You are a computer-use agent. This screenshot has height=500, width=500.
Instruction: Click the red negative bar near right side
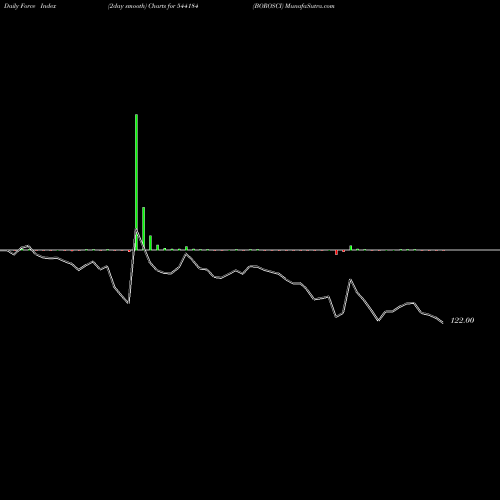tap(336, 252)
